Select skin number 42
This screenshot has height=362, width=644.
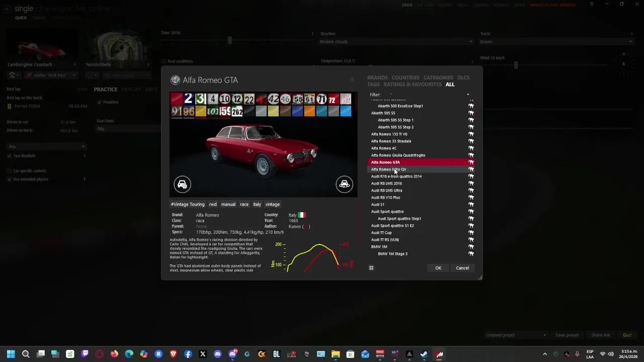point(273,99)
